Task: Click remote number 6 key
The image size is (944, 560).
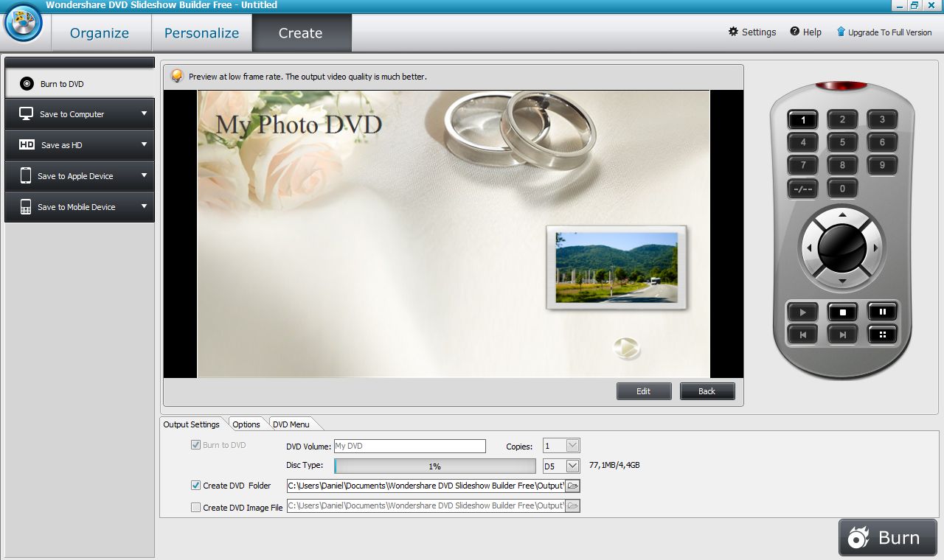Action: [882, 142]
